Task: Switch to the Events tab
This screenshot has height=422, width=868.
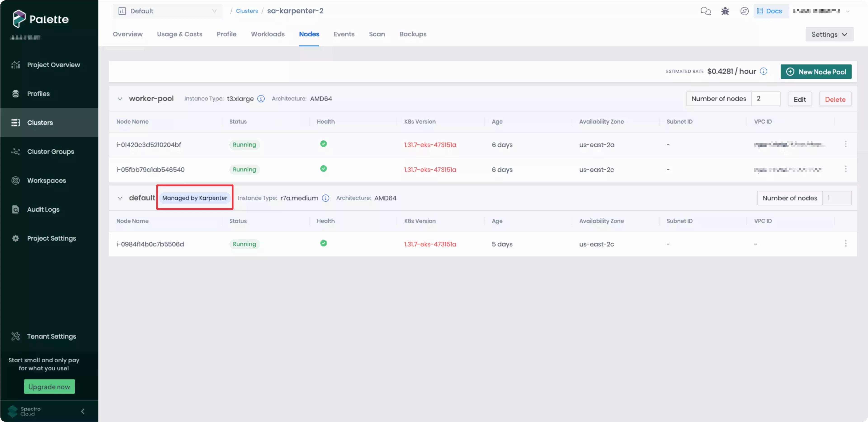Action: pyautogui.click(x=344, y=34)
